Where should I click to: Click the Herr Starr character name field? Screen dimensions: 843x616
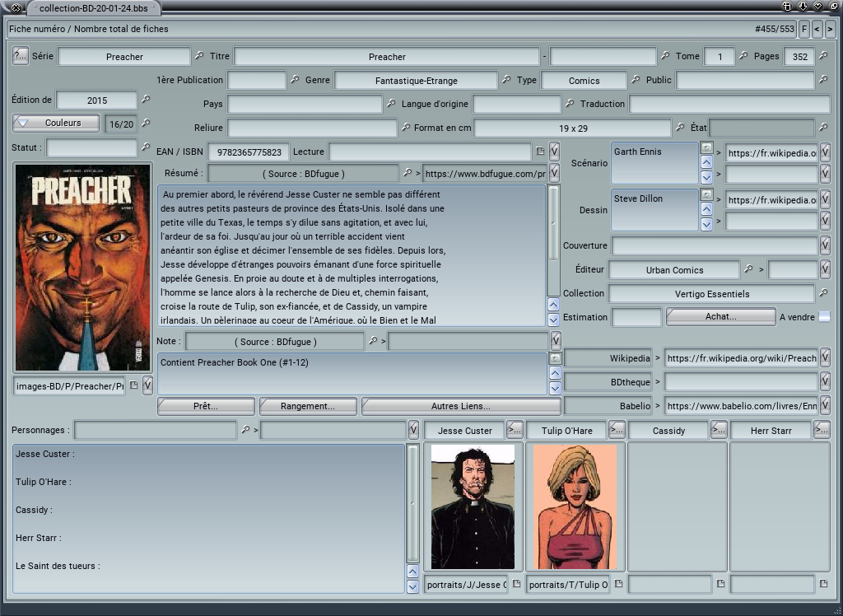[771, 431]
